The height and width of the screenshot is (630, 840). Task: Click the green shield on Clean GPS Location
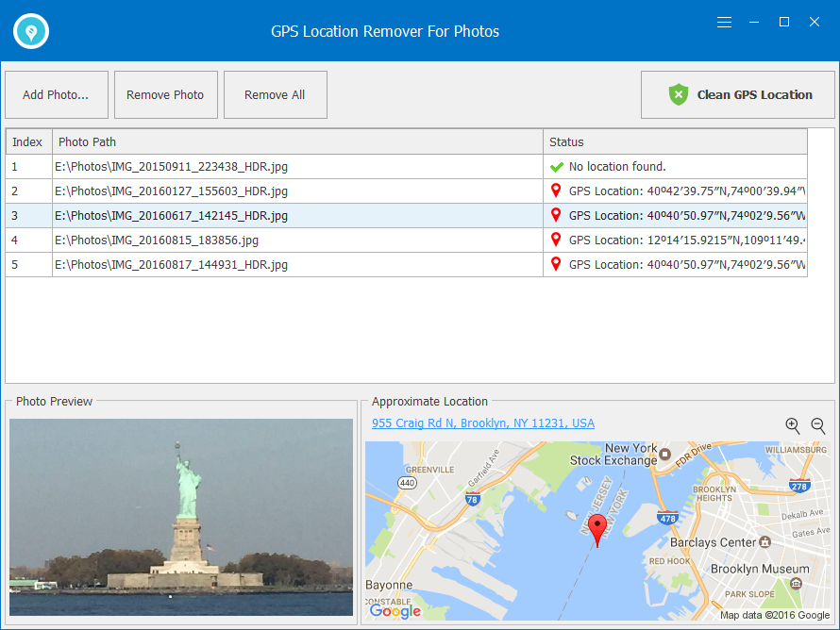[679, 94]
